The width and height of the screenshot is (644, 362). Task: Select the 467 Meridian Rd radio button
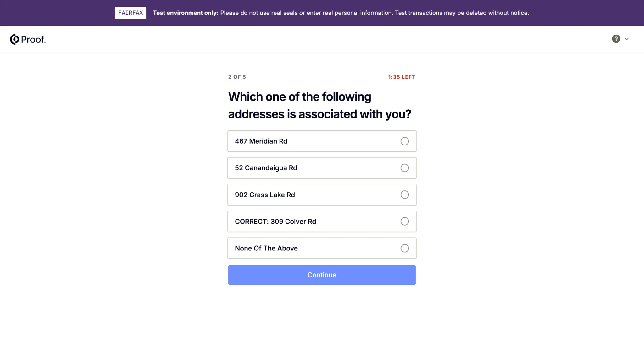click(x=404, y=141)
